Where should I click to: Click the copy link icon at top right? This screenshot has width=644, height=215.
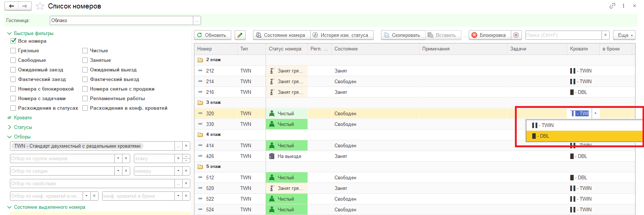(x=612, y=6)
